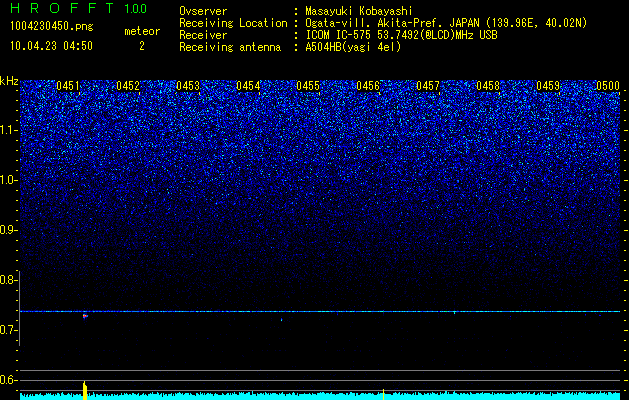The image size is (629, 400).
Task: Click the 0459 time marker
Action: [548, 86]
